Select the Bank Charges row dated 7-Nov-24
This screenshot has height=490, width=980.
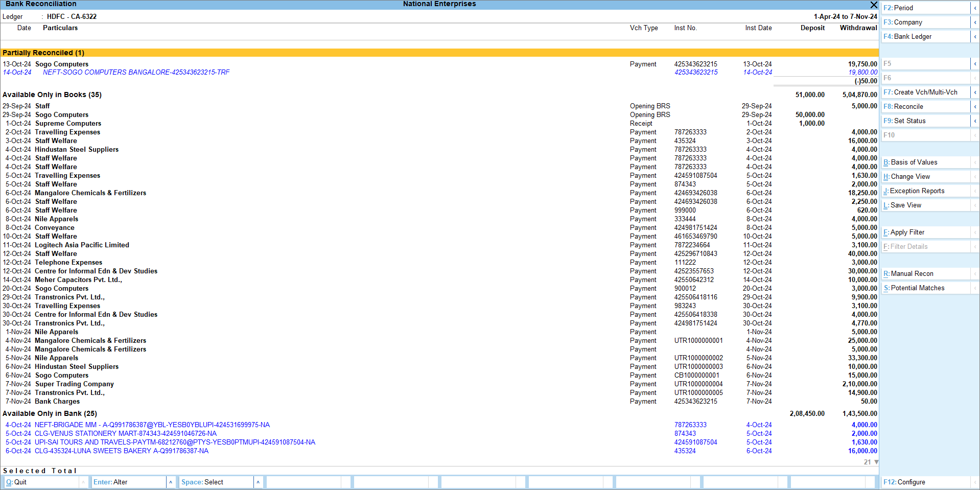coord(439,401)
